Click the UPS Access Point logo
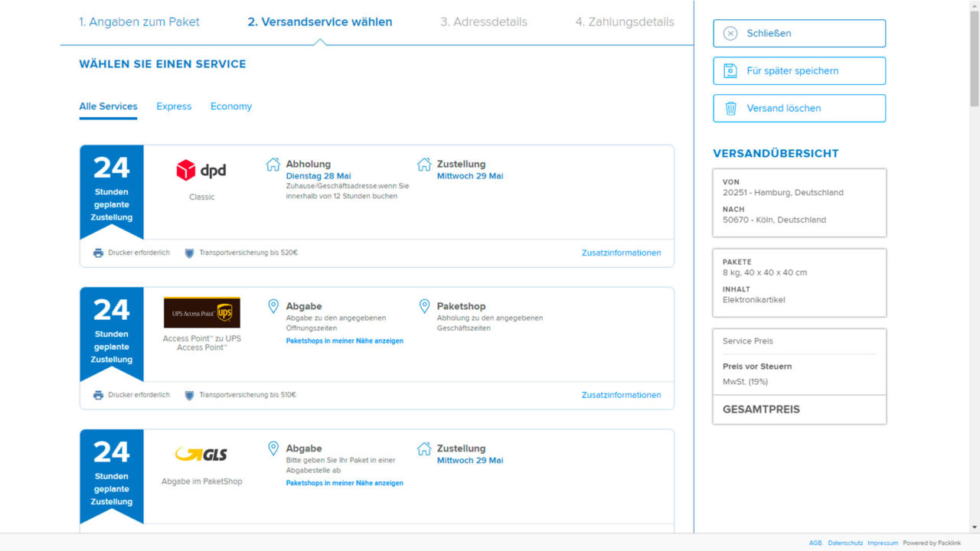The width and height of the screenshot is (980, 551). click(201, 312)
